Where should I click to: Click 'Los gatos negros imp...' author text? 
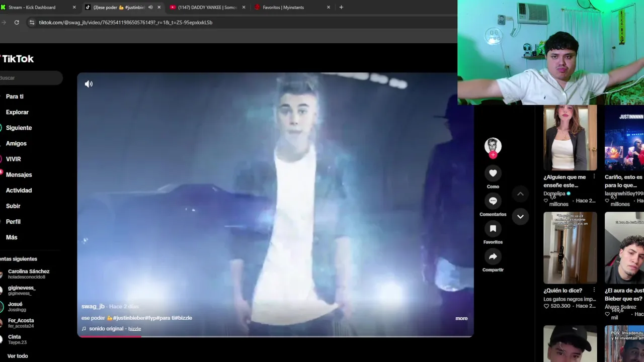point(570,299)
